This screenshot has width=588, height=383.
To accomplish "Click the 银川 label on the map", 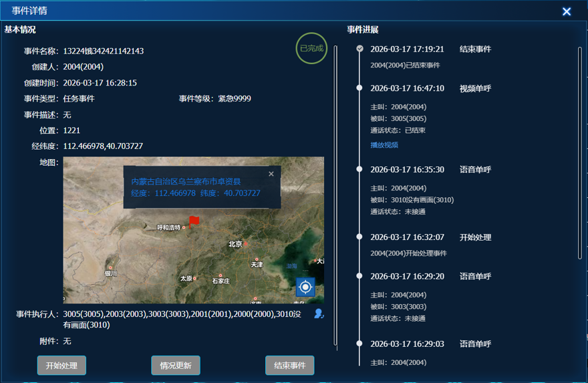I will coord(111,273).
